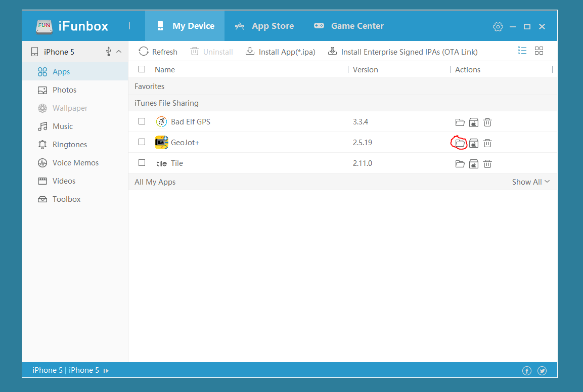Open the Game Center tab
Screen dimensions: 583x392
pos(348,26)
